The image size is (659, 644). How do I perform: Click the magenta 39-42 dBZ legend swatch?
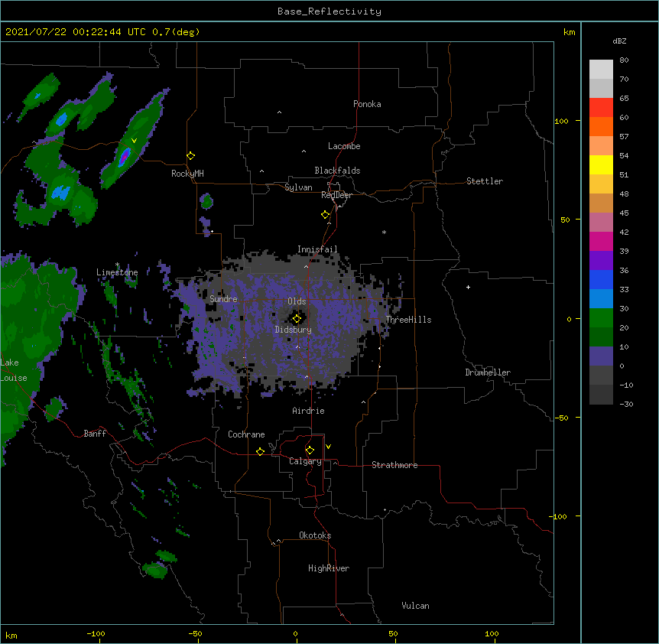[601, 241]
